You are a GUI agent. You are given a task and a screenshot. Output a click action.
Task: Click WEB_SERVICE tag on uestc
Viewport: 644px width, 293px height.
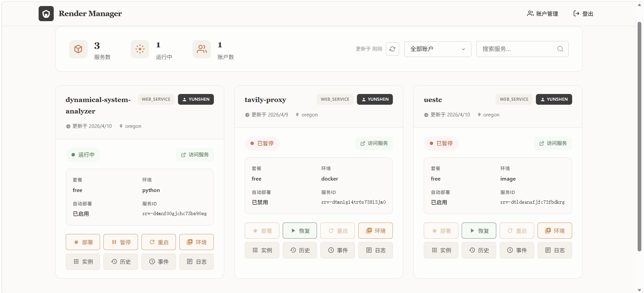coord(514,99)
